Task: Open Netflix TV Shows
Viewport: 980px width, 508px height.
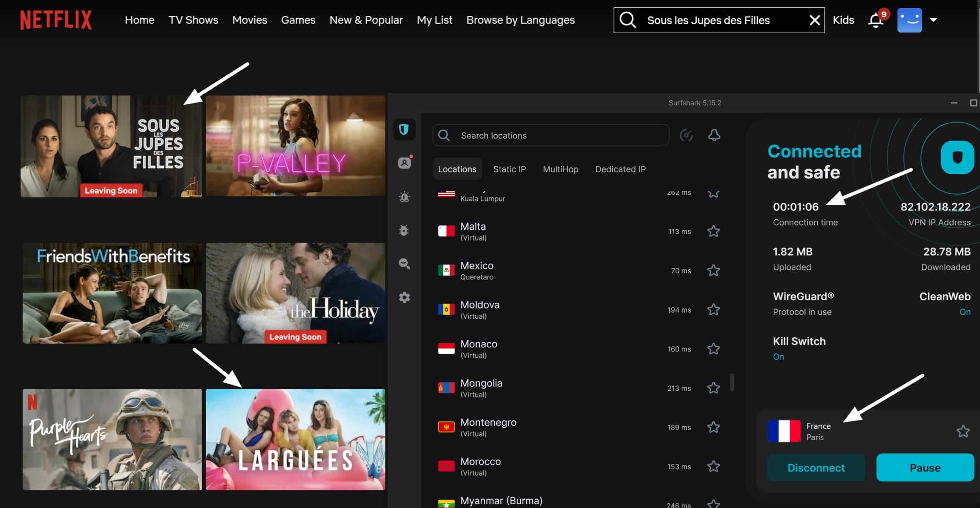Action: point(193,20)
